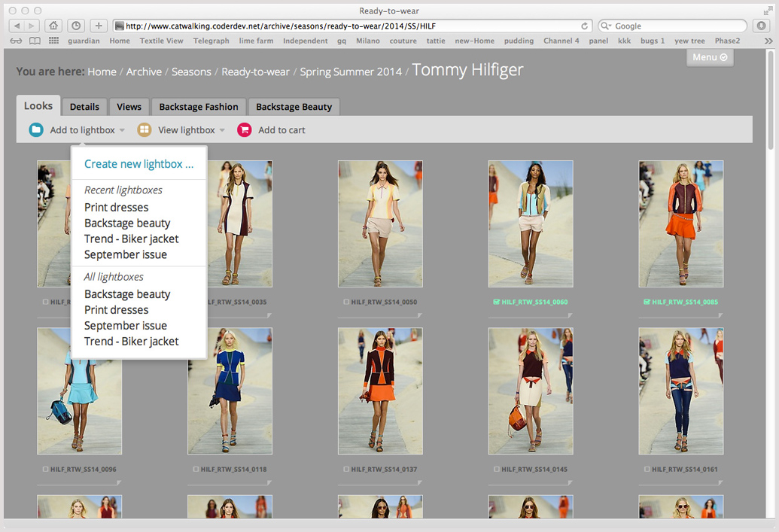Open the thumbnail for look HILF_RTW_SS14_0161
The width and height of the screenshot is (779, 532).
click(681, 391)
